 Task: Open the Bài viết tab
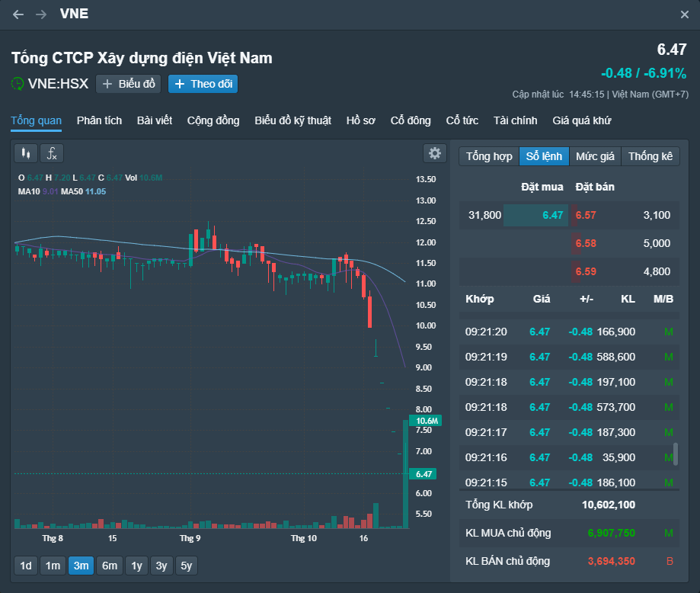pyautogui.click(x=155, y=120)
